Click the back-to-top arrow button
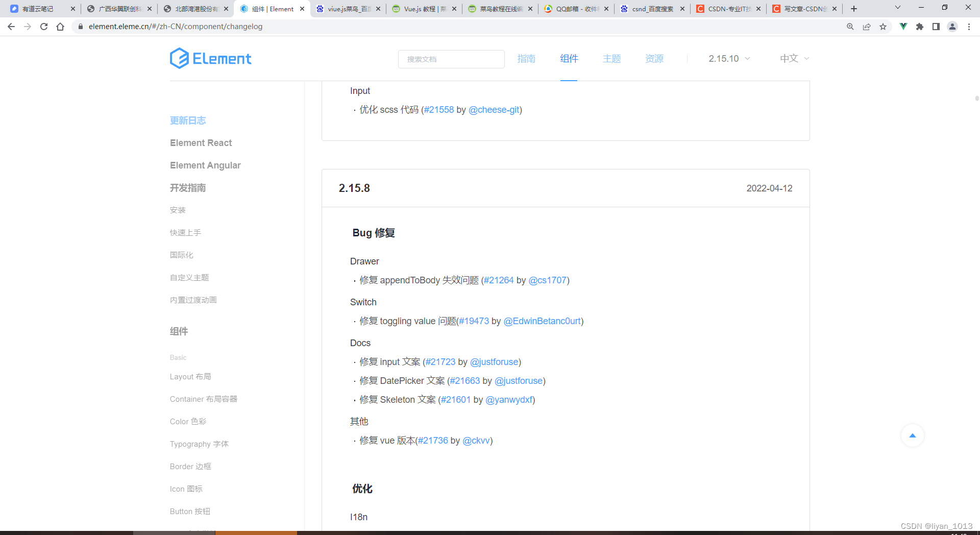Viewport: 980px width, 535px height. tap(912, 435)
